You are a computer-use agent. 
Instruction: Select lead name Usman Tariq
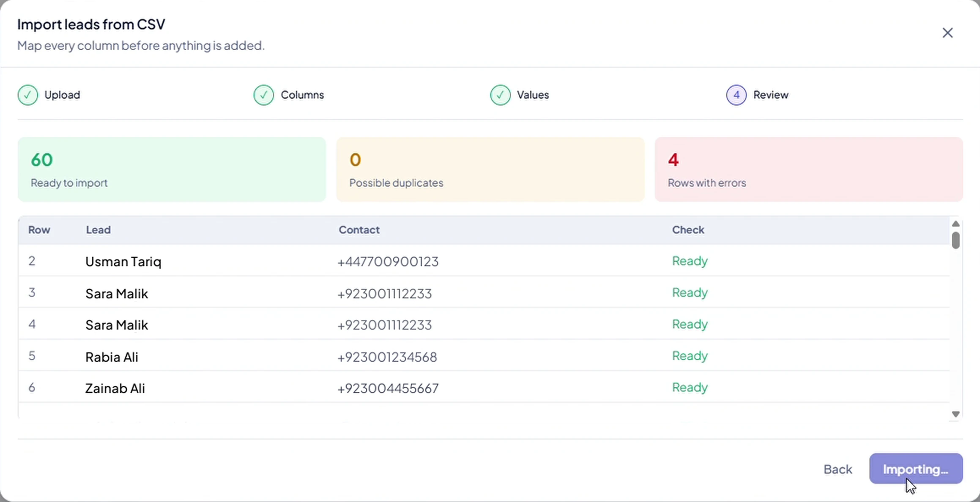click(x=123, y=262)
